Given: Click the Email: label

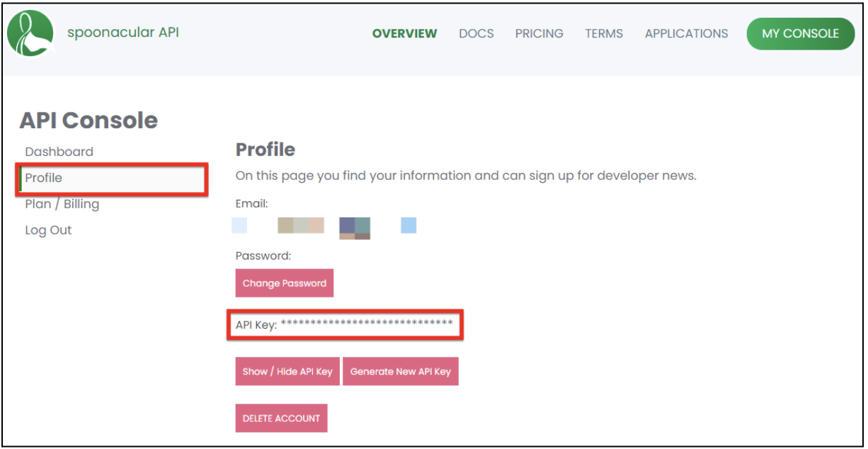Looking at the screenshot, I should pyautogui.click(x=252, y=204).
